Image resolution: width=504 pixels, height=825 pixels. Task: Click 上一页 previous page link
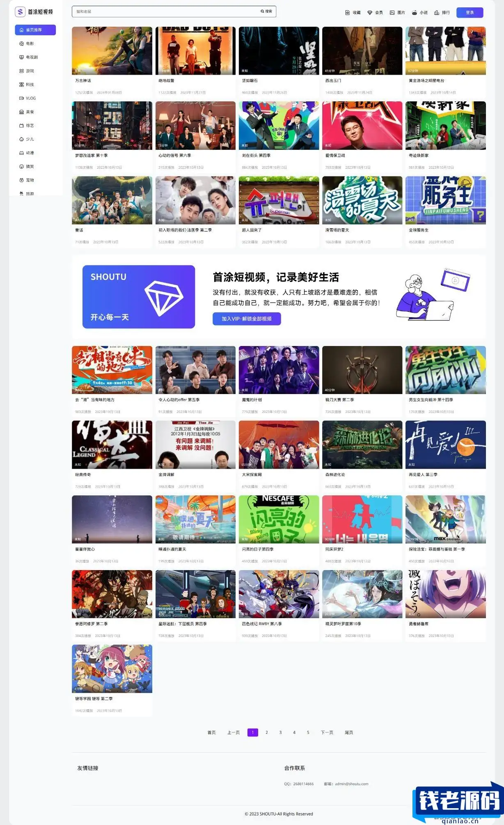(234, 732)
